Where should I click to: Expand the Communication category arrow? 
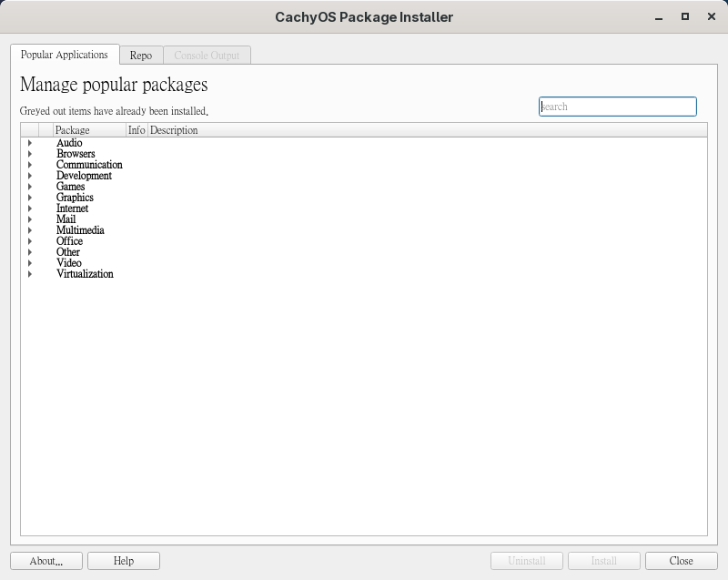(x=30, y=165)
